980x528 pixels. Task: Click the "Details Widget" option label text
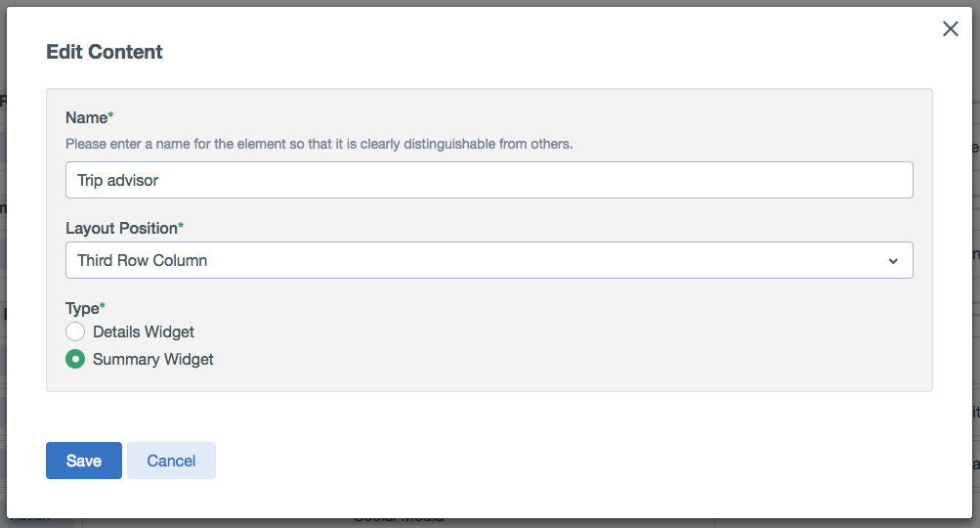(x=143, y=331)
